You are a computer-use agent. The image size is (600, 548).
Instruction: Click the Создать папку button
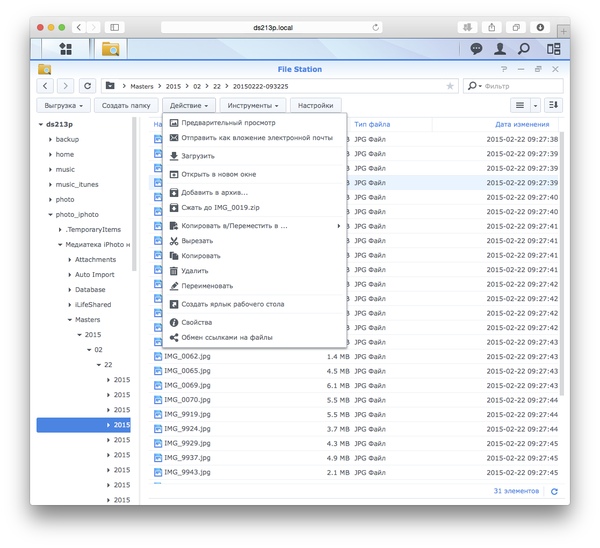coord(126,106)
